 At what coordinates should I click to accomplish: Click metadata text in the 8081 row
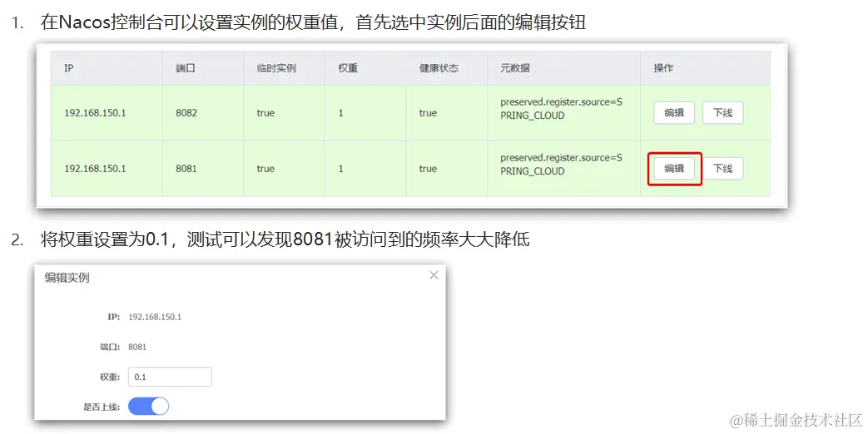[x=561, y=165]
